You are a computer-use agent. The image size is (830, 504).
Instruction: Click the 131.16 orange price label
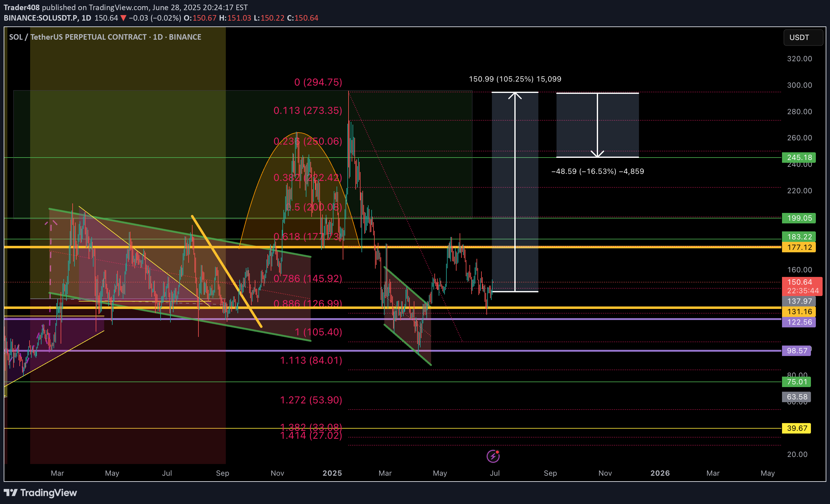799,312
